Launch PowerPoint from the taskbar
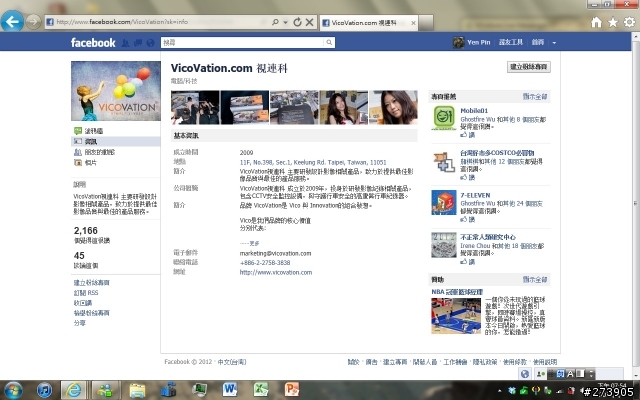 292,390
